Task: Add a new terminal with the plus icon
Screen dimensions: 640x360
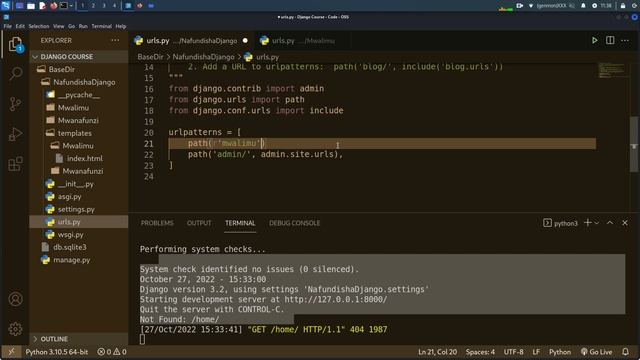Action: [588, 223]
